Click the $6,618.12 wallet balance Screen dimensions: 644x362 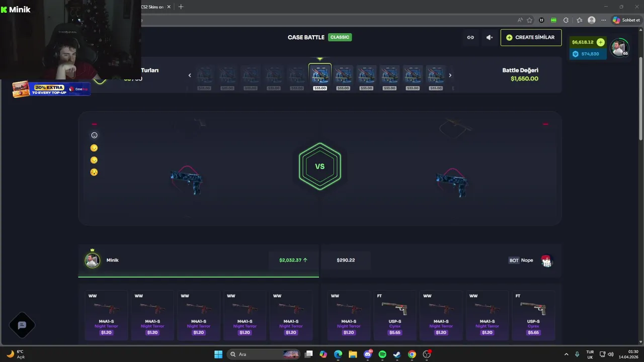tap(583, 42)
